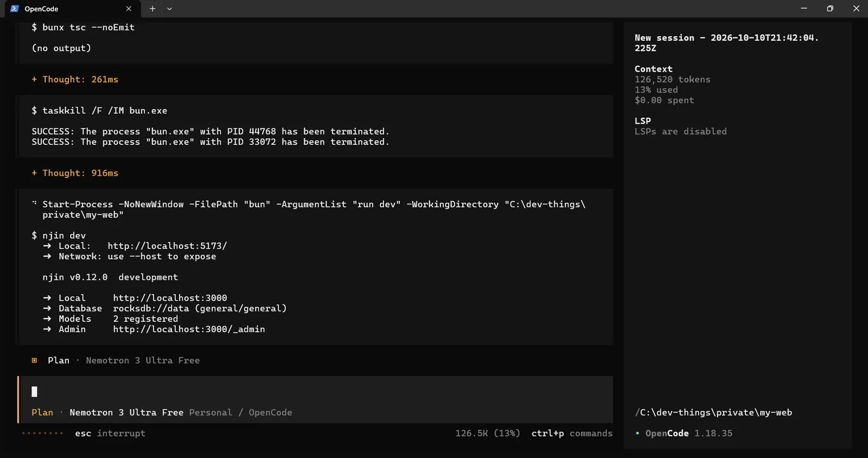868x458 pixels.
Task: Click the Plan mode label in the prompt footer
Action: tap(42, 412)
